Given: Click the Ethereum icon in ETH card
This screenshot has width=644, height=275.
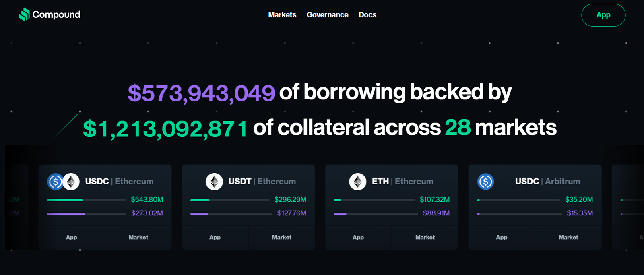Looking at the screenshot, I should 357,182.
